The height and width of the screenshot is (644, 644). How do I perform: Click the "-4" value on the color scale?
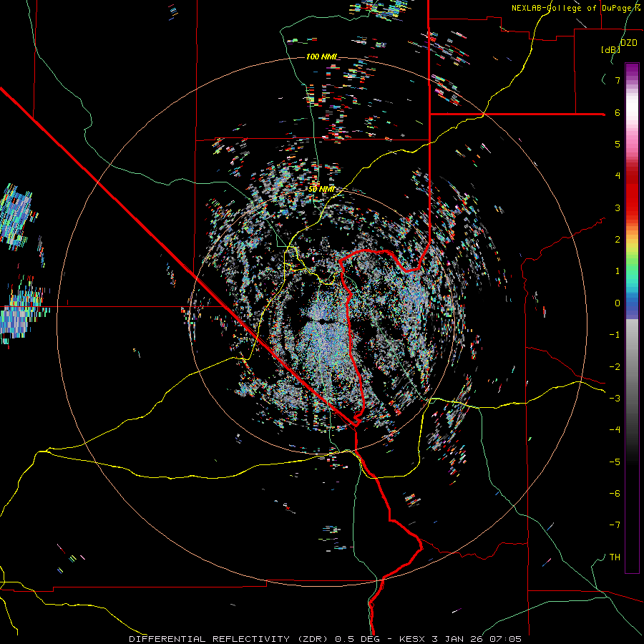(x=615, y=430)
